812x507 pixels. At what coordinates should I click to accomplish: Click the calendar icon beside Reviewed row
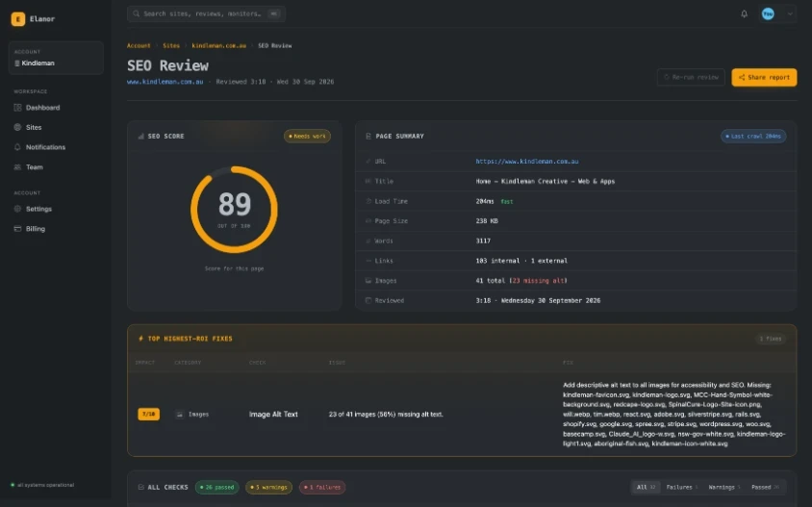[x=368, y=300]
